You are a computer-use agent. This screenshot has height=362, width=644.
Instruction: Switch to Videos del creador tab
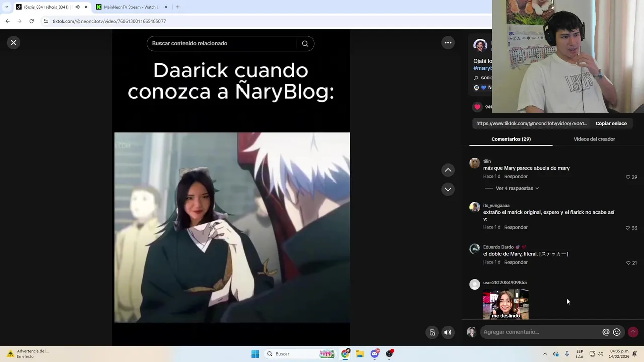(594, 139)
